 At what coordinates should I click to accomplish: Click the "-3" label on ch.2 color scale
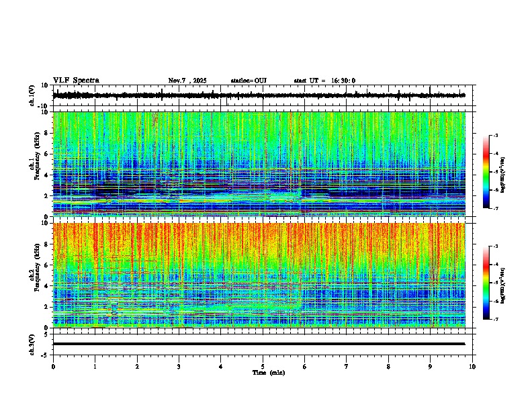click(x=496, y=246)
